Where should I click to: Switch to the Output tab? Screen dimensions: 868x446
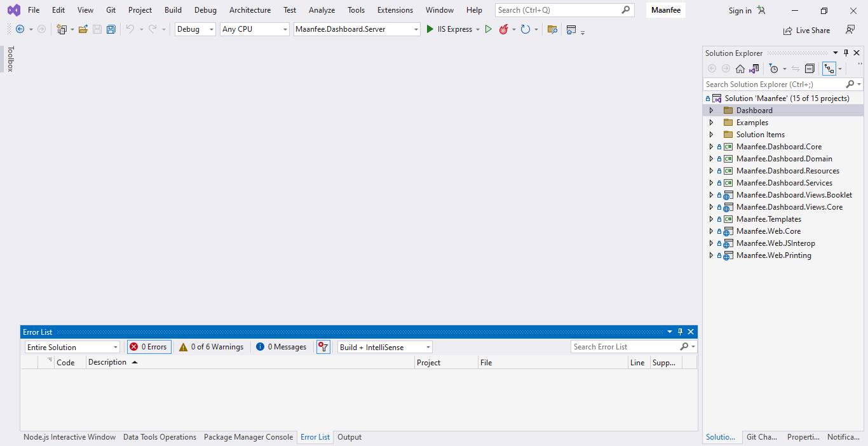coord(349,437)
